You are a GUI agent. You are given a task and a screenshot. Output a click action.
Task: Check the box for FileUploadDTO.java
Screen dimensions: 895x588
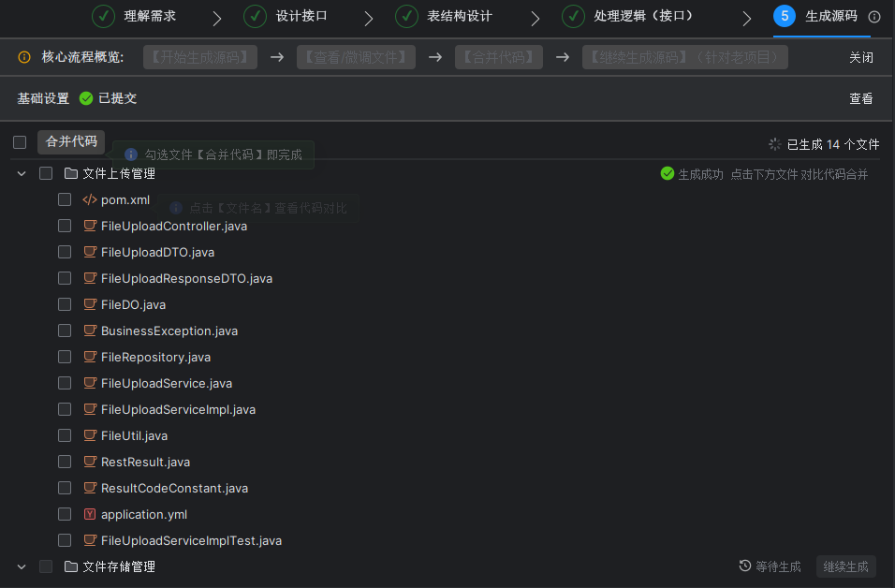coord(65,252)
